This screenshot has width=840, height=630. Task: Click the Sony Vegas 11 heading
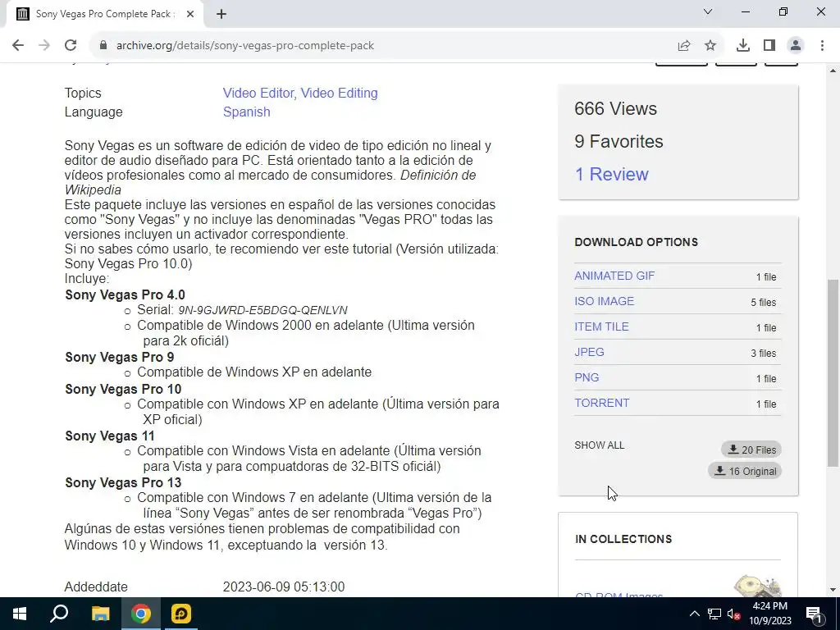[110, 436]
